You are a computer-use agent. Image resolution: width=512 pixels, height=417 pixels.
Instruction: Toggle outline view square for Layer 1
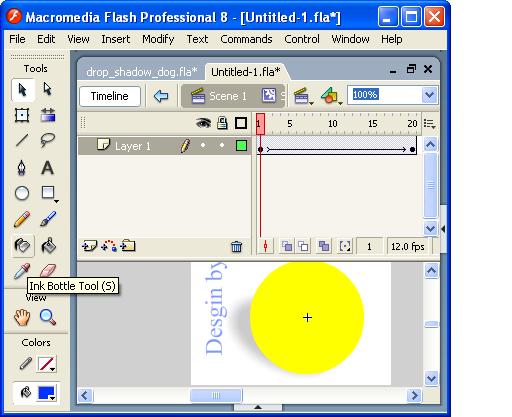tap(241, 146)
